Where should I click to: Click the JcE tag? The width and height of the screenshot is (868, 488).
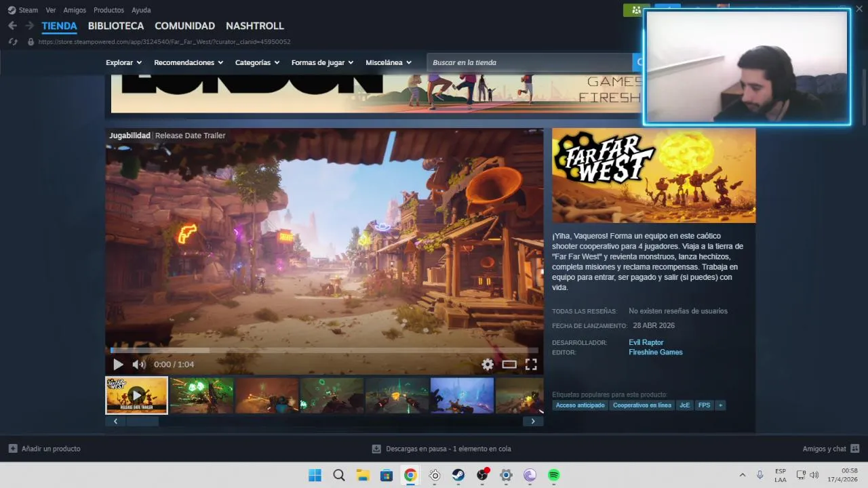click(684, 405)
